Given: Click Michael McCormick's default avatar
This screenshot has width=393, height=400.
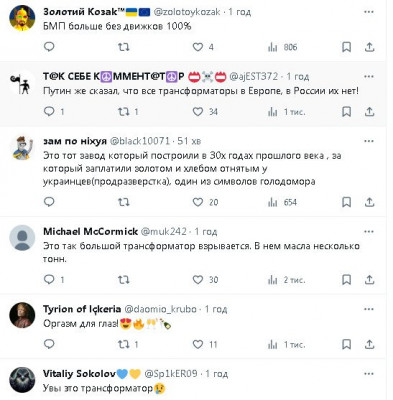Looking at the screenshot, I should (x=22, y=238).
